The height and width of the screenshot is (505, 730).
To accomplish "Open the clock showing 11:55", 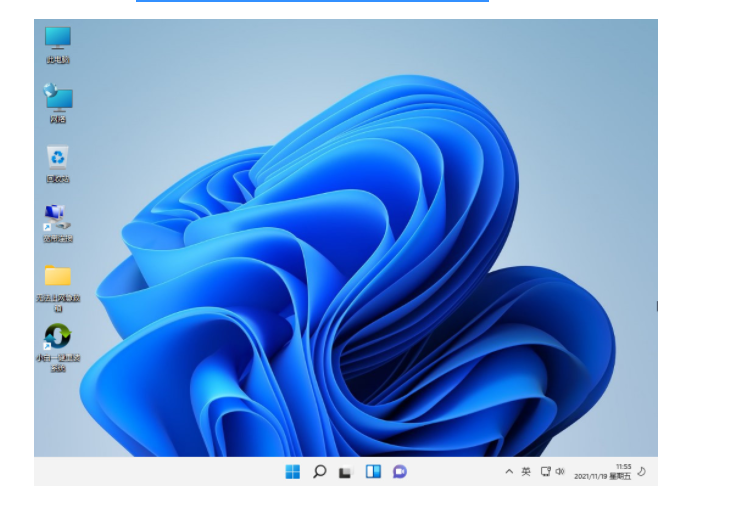I will click(x=623, y=467).
